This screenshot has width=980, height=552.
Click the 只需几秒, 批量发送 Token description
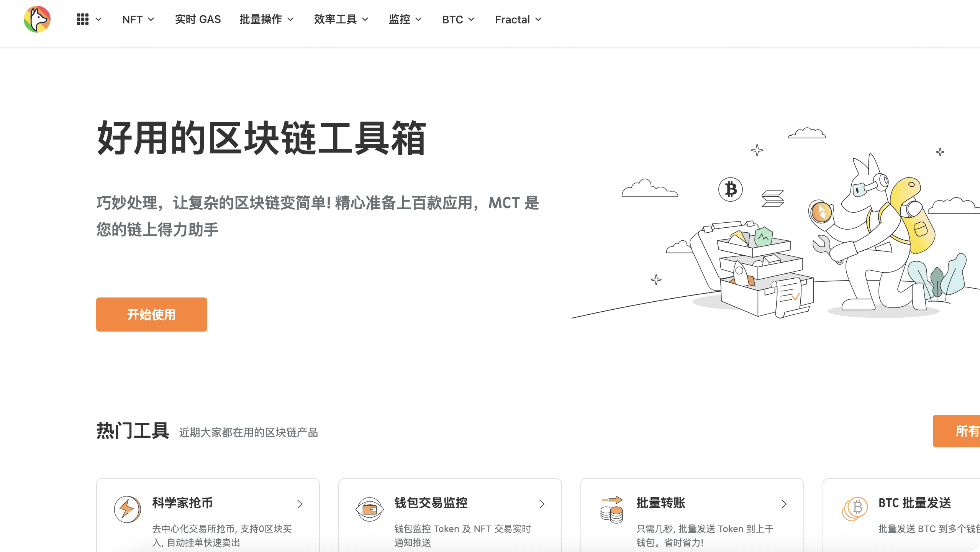click(705, 536)
